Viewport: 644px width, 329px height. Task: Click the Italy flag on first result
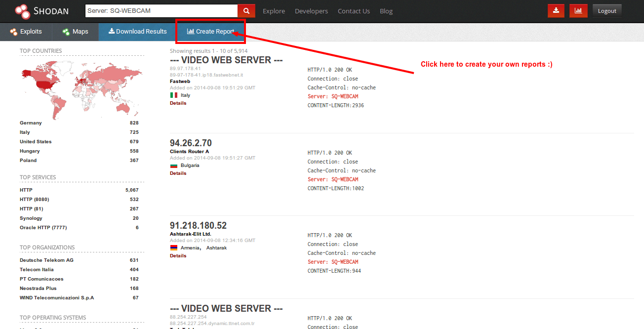click(174, 95)
